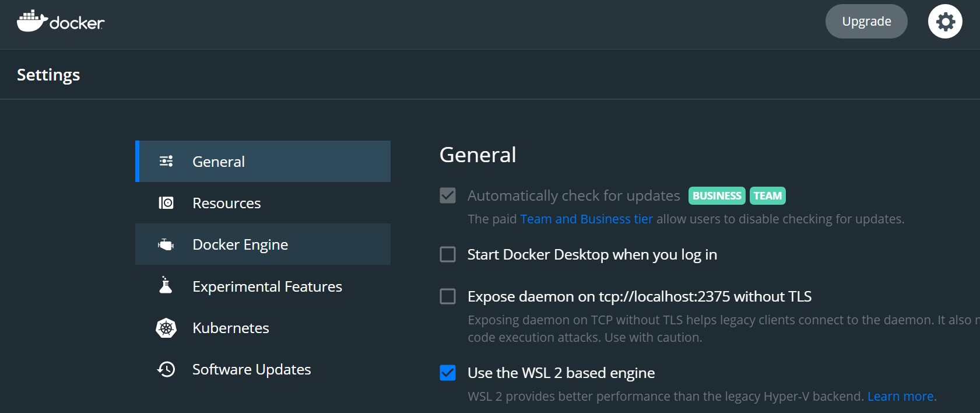
Task: Click the Docker Engine icon
Action: (x=166, y=245)
